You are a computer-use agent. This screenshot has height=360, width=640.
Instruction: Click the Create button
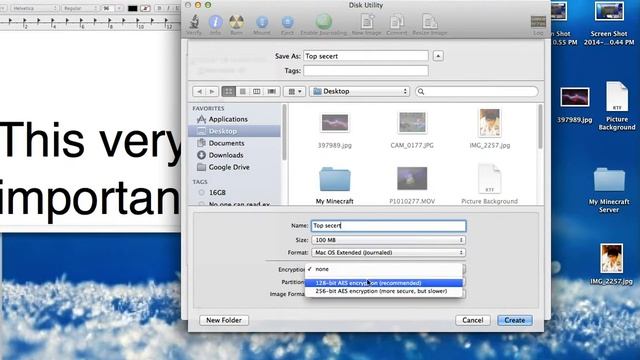(x=515, y=320)
